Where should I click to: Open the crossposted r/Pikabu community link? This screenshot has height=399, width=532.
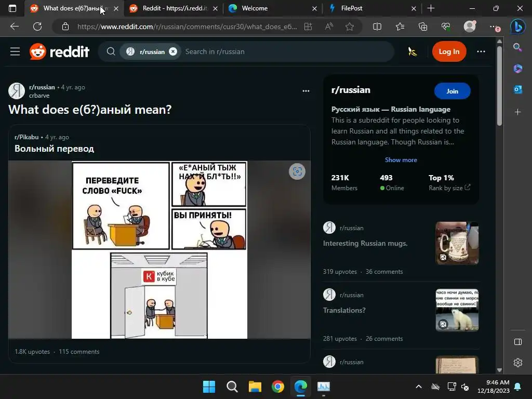[x=26, y=137]
